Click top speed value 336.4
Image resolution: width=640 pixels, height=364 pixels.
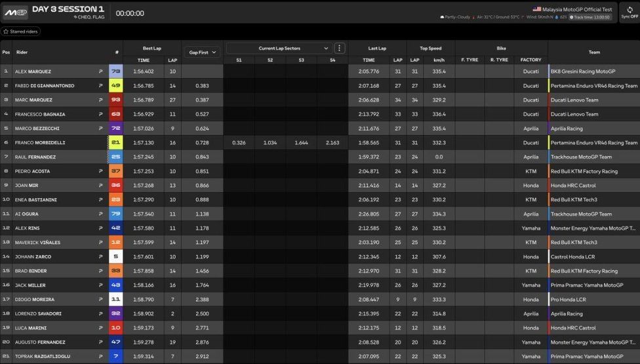point(439,114)
